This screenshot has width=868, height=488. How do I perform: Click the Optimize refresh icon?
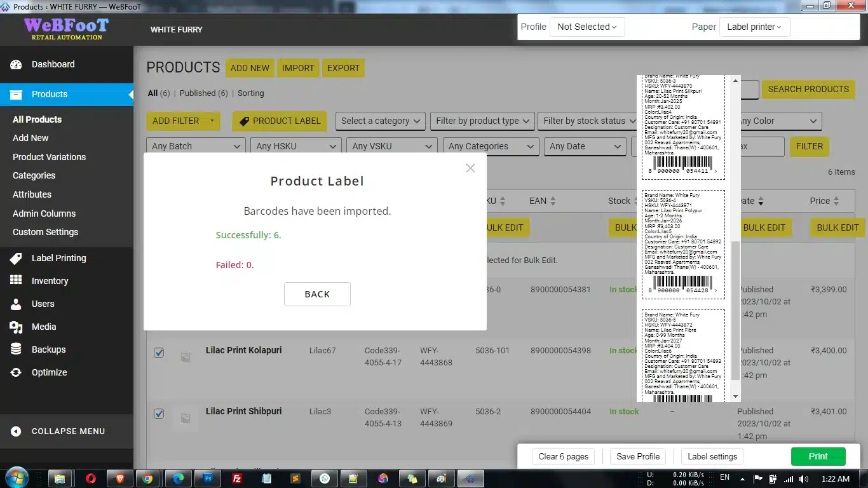point(17,372)
